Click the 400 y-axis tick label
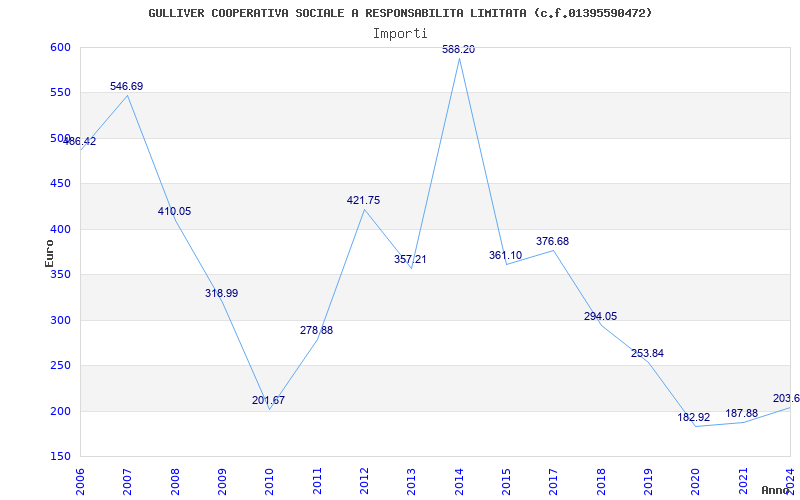 [x=60, y=229]
